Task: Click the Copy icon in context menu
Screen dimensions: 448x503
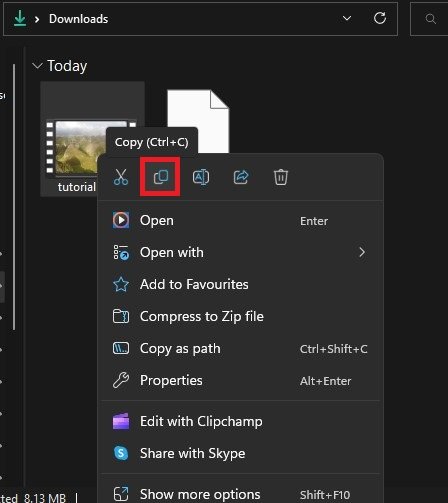Action: click(161, 177)
